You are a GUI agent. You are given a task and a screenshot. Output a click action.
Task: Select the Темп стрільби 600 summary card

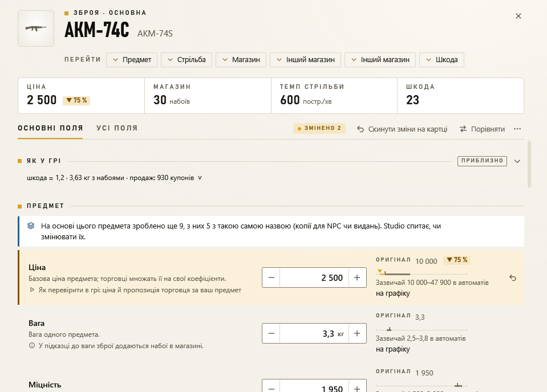coord(334,96)
